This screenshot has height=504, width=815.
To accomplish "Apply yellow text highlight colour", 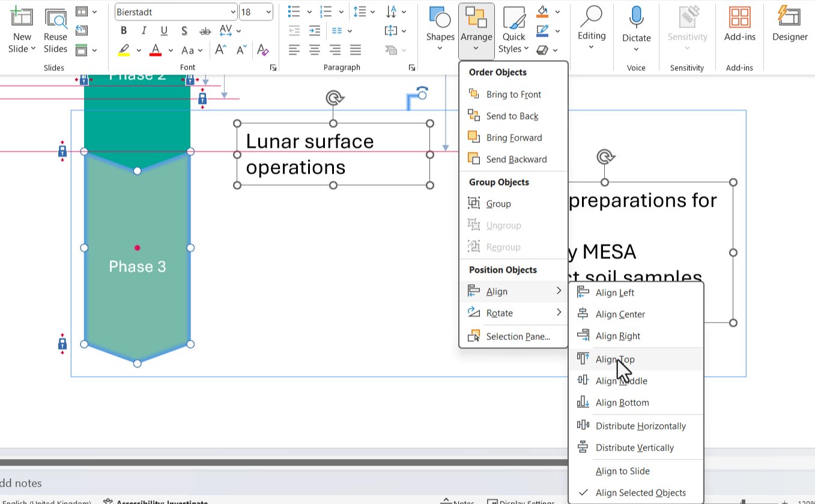I will [124, 50].
